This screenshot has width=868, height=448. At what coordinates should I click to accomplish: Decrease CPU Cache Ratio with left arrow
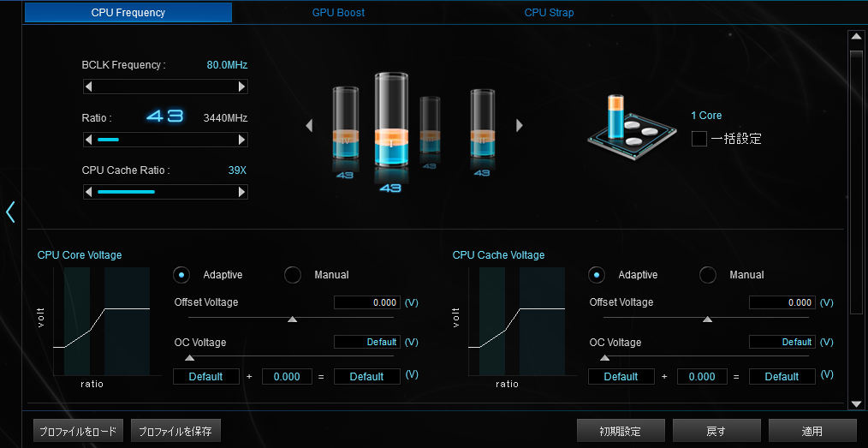88,192
